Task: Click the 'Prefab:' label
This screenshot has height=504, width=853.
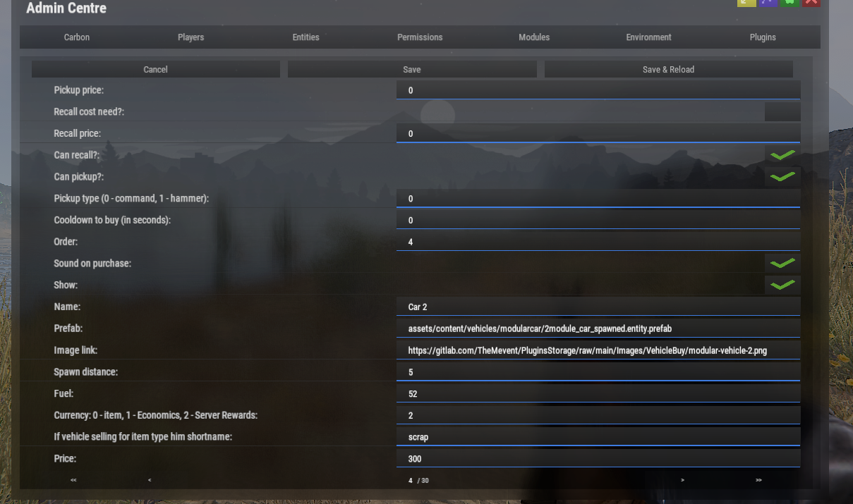Action: [68, 328]
